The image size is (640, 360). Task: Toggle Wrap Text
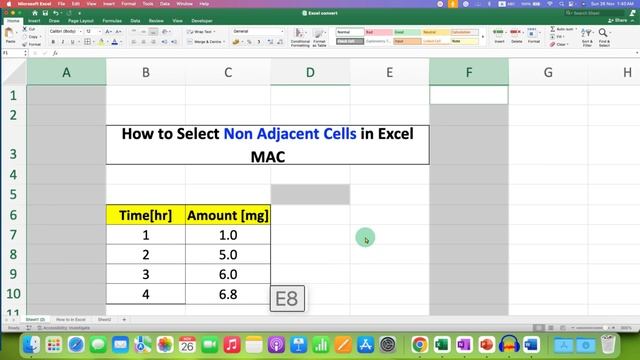(201, 31)
